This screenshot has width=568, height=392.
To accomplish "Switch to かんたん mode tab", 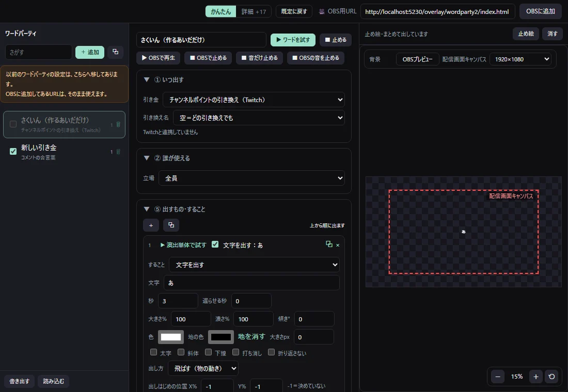I will coord(220,11).
